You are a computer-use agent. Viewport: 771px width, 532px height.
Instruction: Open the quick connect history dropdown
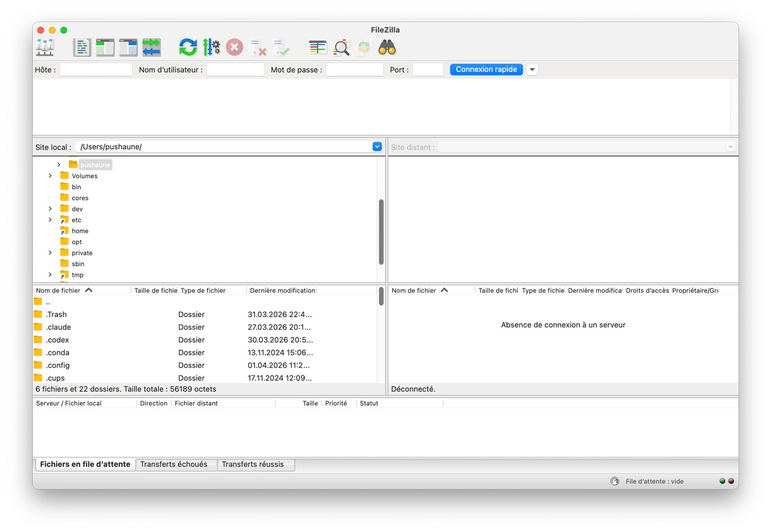(x=532, y=70)
